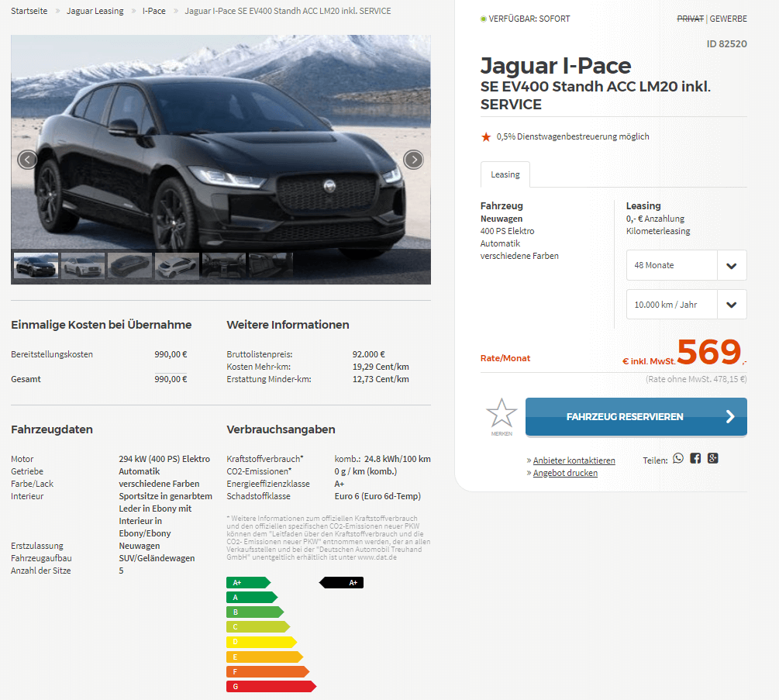Go to Startseite in the breadcrumb
The height and width of the screenshot is (700, 779).
coord(29,11)
